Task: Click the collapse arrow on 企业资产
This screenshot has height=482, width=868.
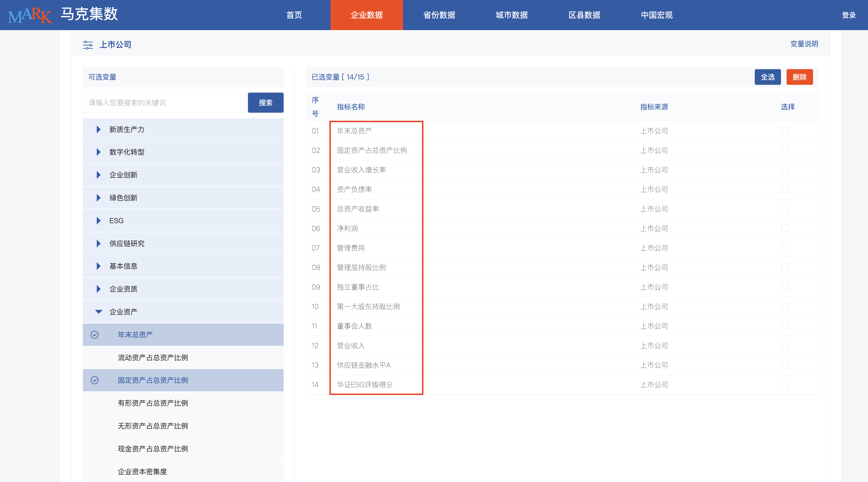Action: tap(98, 312)
